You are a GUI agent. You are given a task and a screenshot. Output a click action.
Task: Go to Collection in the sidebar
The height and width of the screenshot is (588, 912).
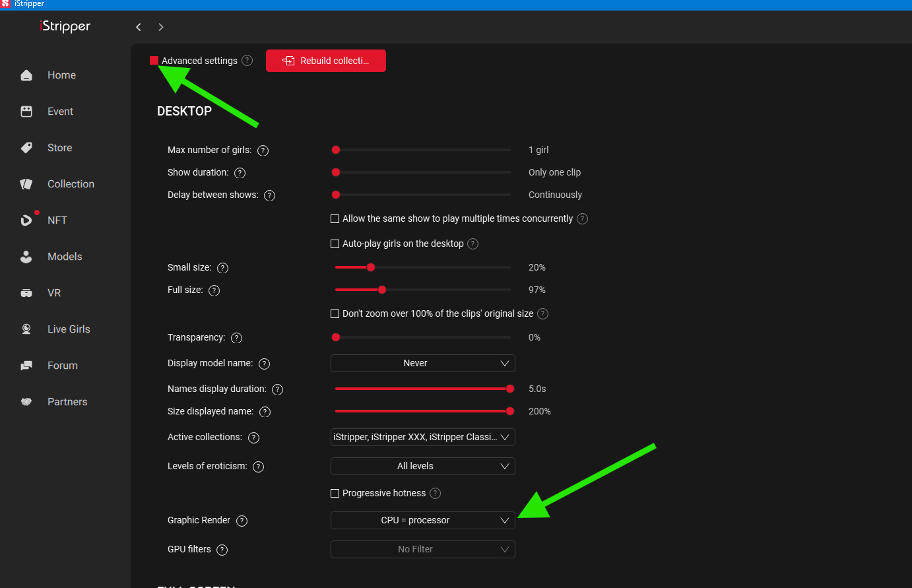point(70,184)
